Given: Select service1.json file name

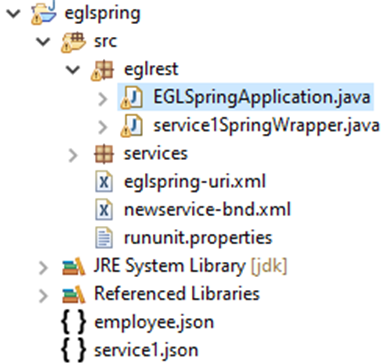Looking at the screenshot, I should (146, 351).
